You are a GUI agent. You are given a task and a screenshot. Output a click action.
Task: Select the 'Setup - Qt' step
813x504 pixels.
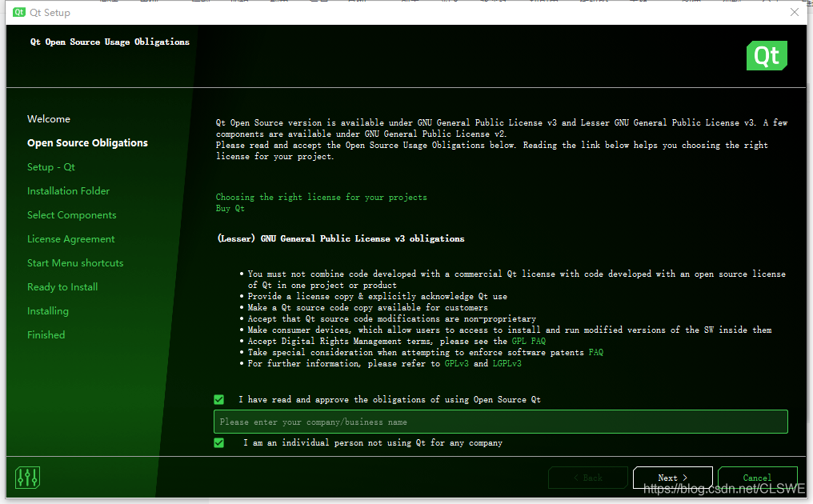coord(51,167)
